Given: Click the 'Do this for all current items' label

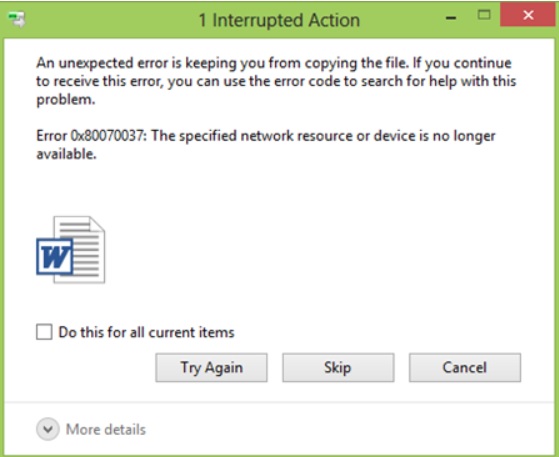Looking at the screenshot, I should click(x=146, y=332).
